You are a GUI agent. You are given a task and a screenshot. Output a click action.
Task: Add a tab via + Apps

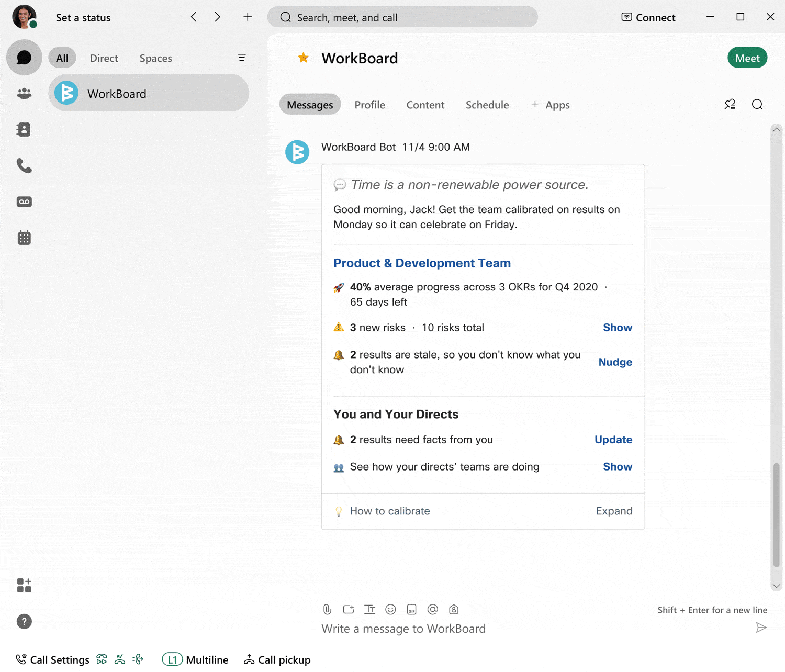point(551,105)
